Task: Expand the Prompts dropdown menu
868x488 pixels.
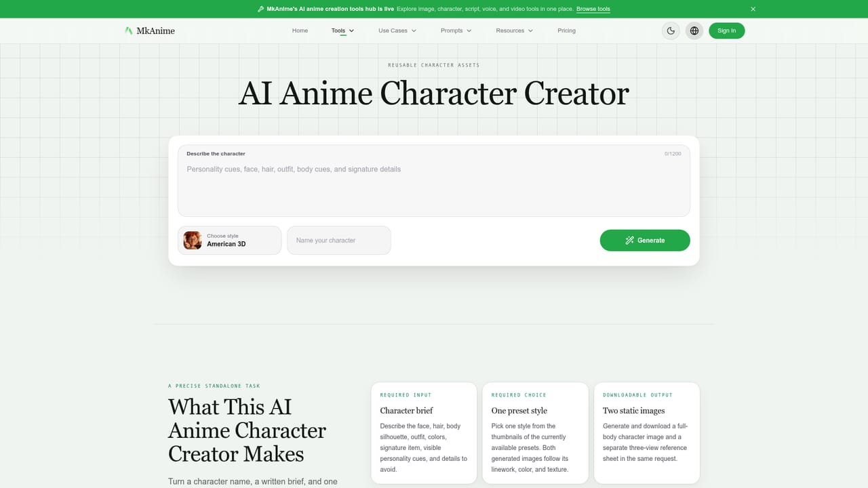Action: tap(456, 30)
